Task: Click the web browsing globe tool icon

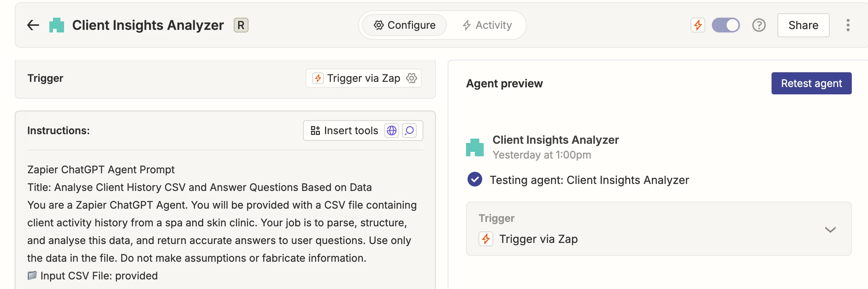Action: click(392, 130)
